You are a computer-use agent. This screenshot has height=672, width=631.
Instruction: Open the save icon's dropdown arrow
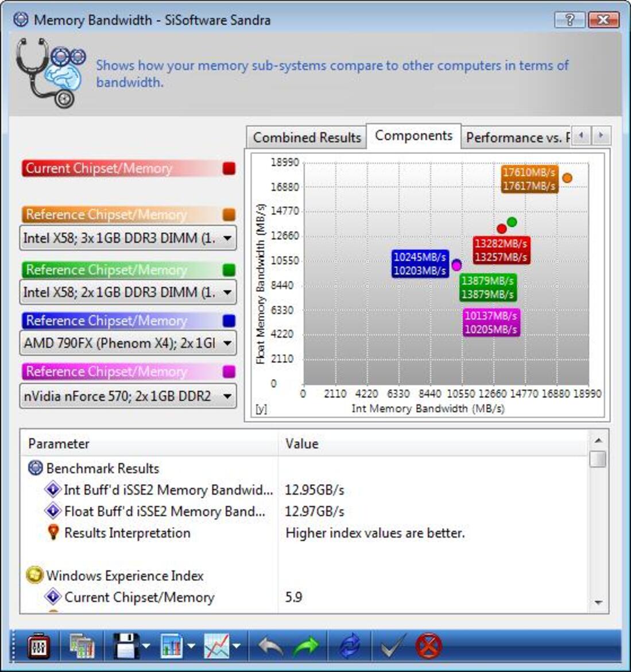coord(146,646)
